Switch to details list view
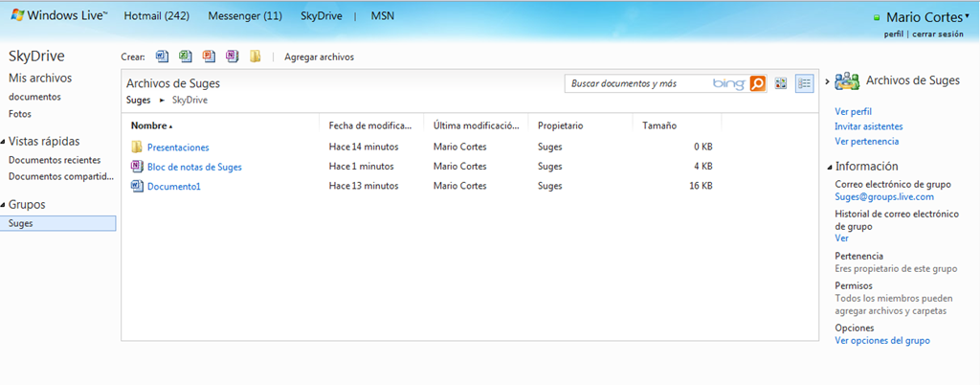This screenshot has width=980, height=385. click(804, 83)
